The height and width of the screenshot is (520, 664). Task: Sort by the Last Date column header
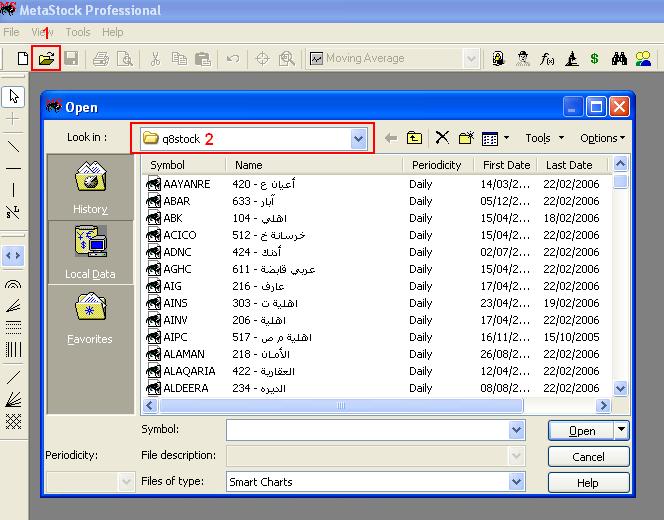click(x=572, y=165)
